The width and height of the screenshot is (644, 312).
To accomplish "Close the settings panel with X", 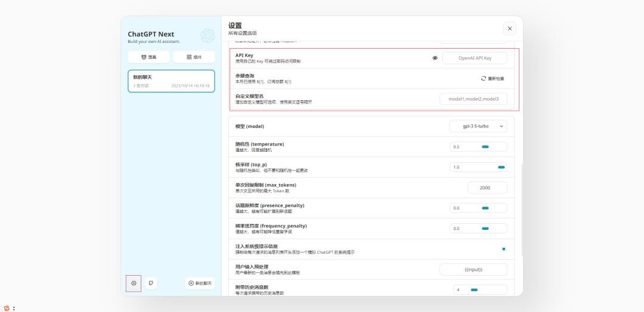I will (510, 29).
